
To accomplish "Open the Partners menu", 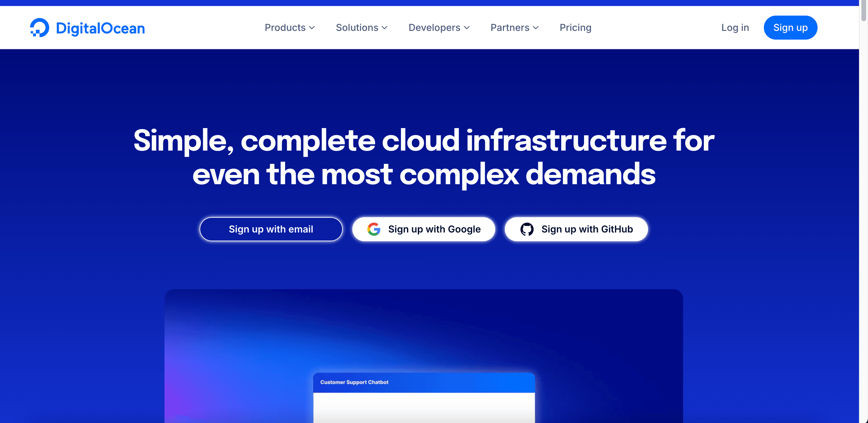I will [514, 28].
